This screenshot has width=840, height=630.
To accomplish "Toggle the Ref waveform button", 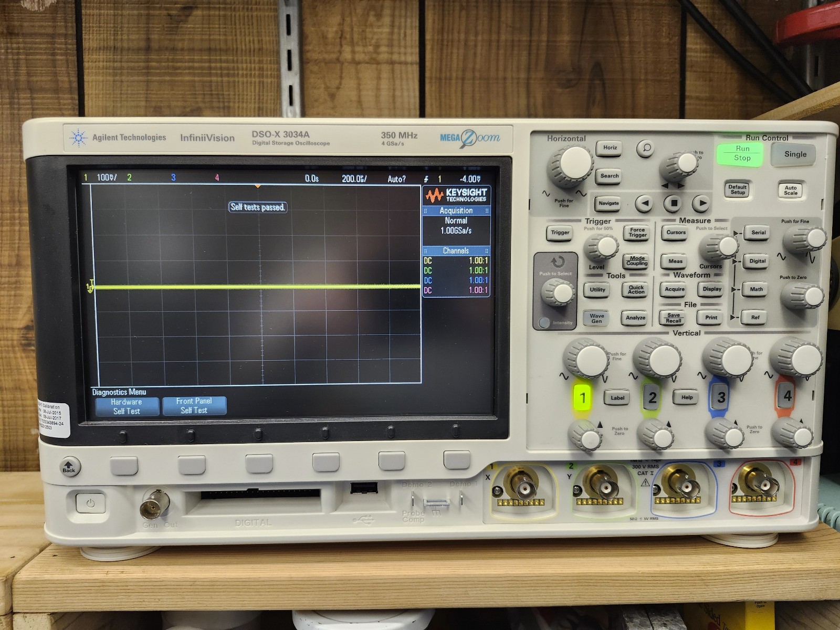I will click(755, 318).
